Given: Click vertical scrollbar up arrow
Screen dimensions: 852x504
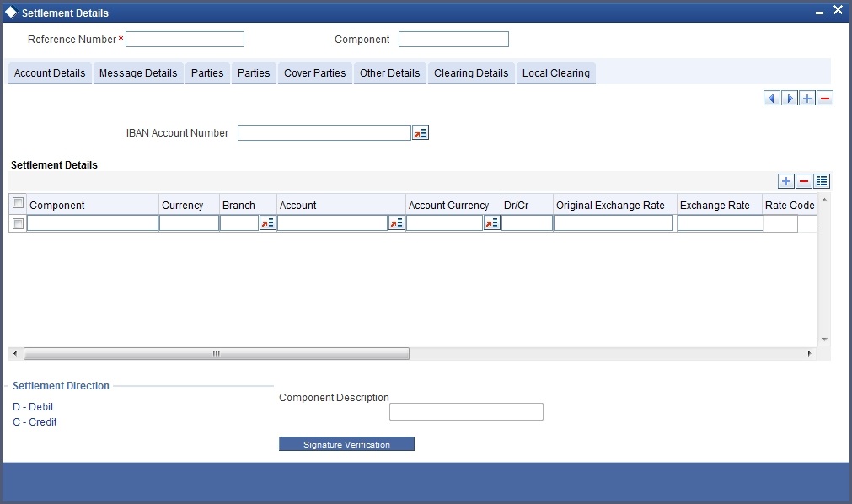Looking at the screenshot, I should coord(823,200).
